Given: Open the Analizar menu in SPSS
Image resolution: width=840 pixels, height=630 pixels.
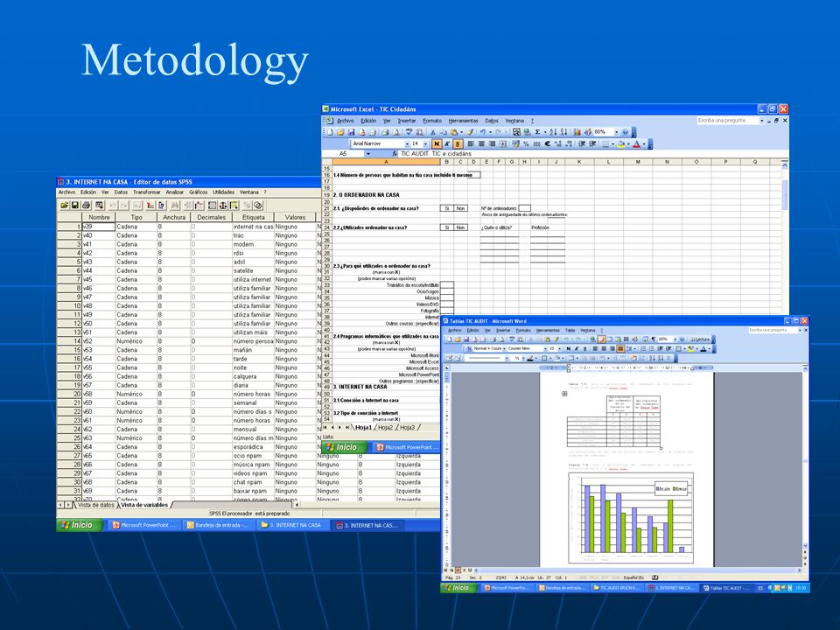Looking at the screenshot, I should click(175, 192).
